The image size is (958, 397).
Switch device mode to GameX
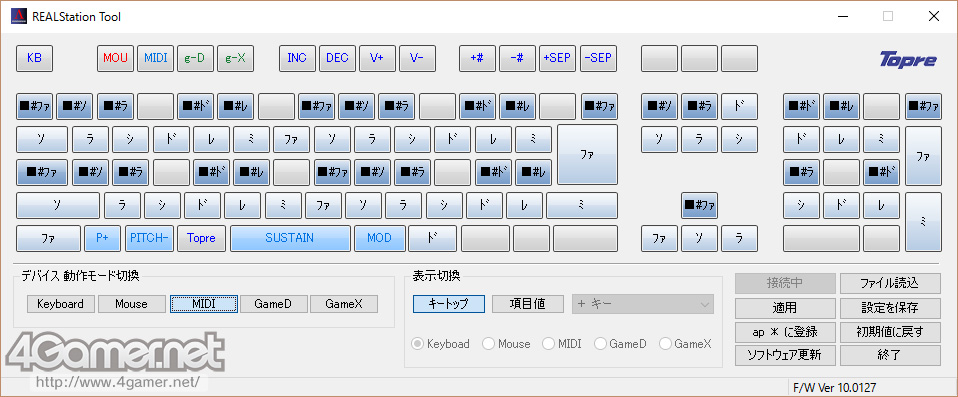click(x=344, y=304)
